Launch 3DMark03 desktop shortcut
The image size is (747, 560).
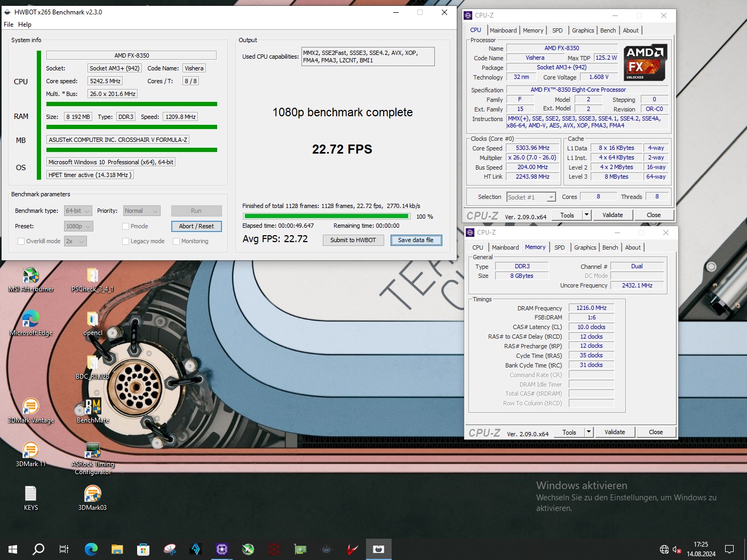click(x=92, y=498)
